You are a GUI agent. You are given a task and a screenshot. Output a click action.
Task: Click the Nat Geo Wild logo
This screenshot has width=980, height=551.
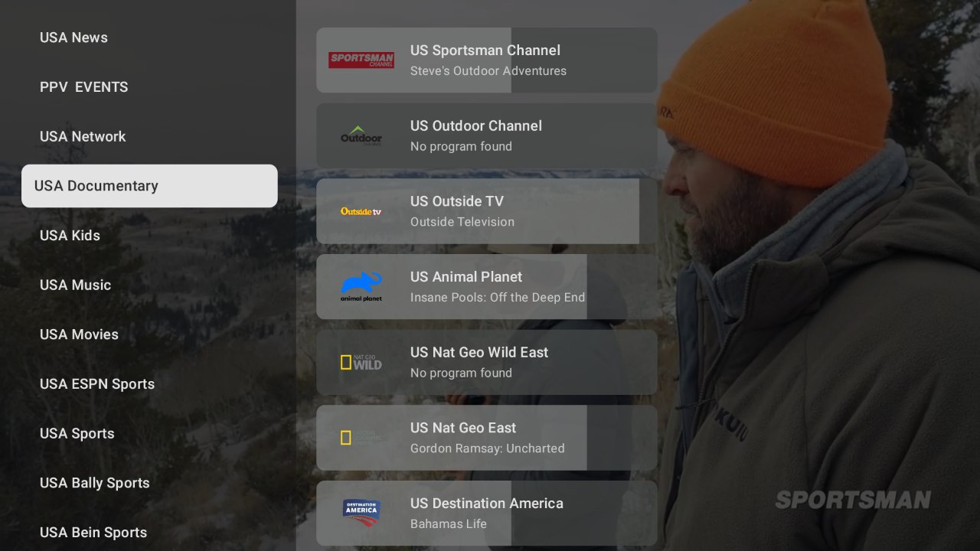pyautogui.click(x=361, y=362)
